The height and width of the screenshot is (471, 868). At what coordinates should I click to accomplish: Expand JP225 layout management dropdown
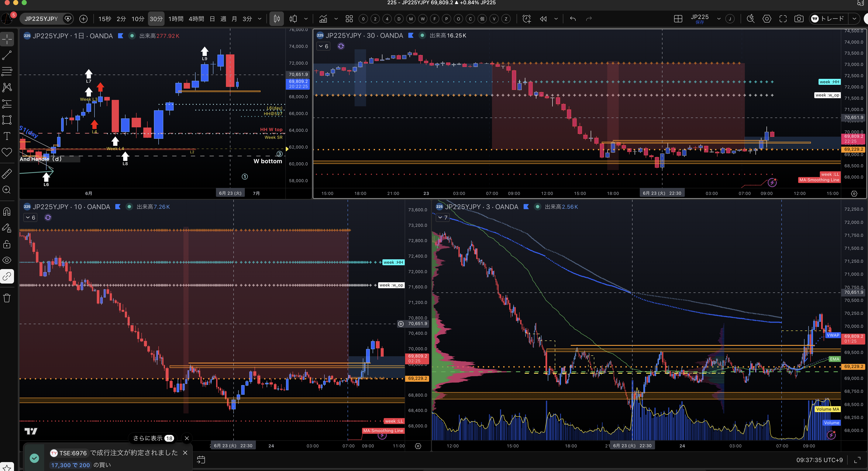coord(719,19)
